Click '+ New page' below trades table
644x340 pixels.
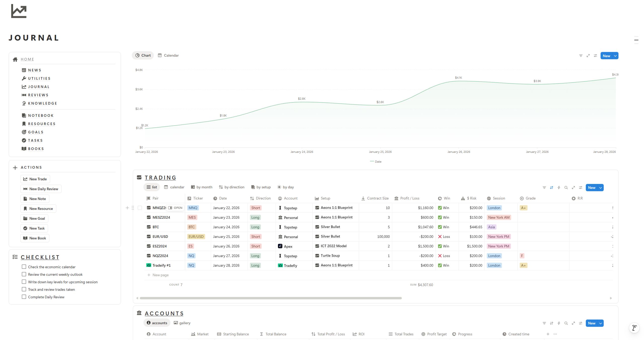[x=158, y=275]
